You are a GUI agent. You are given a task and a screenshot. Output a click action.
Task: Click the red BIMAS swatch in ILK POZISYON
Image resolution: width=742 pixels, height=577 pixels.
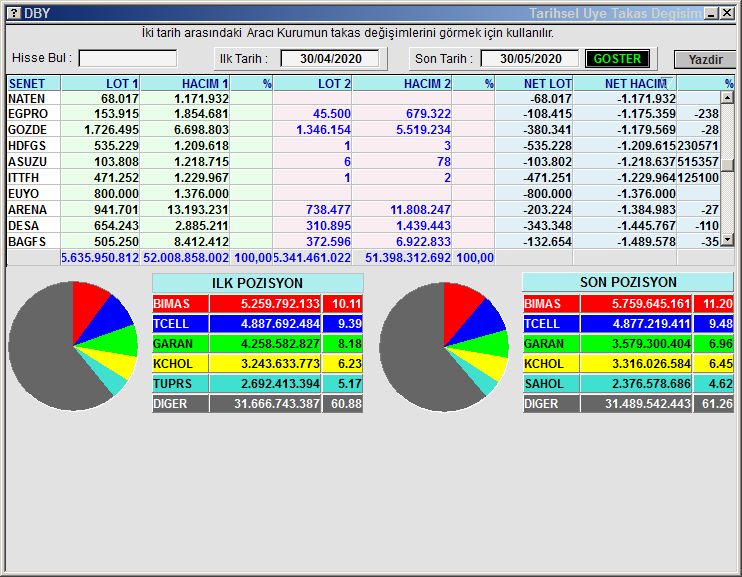[x=180, y=303]
